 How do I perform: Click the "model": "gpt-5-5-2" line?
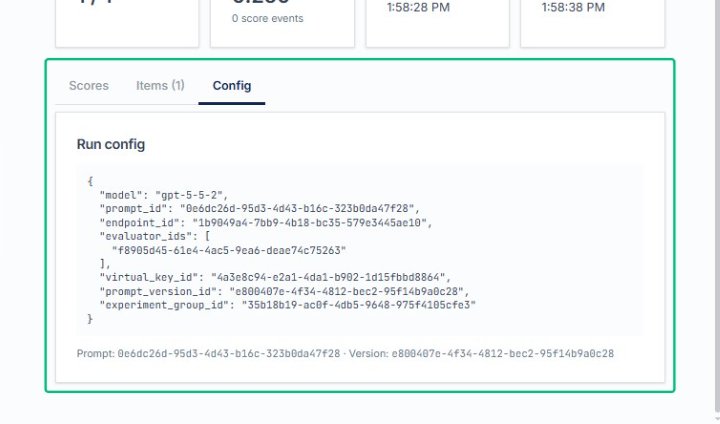pyautogui.click(x=163, y=195)
